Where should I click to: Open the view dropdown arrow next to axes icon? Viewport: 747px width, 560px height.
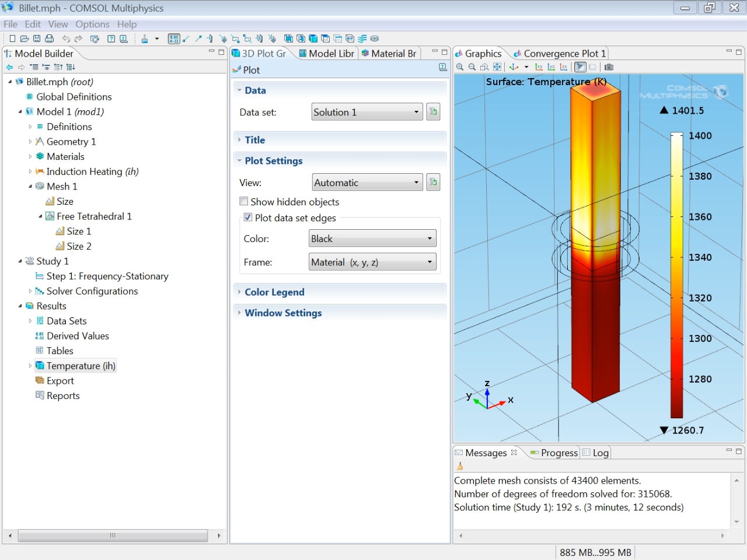tap(526, 67)
